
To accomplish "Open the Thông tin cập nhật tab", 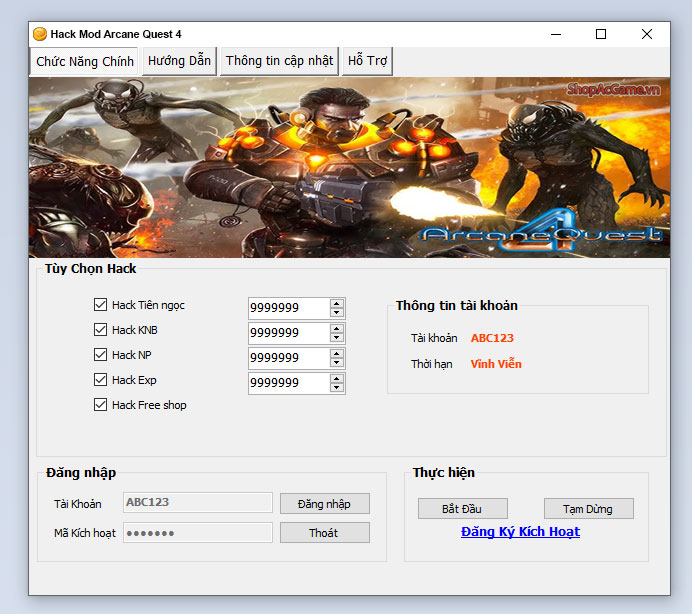I will 279,61.
